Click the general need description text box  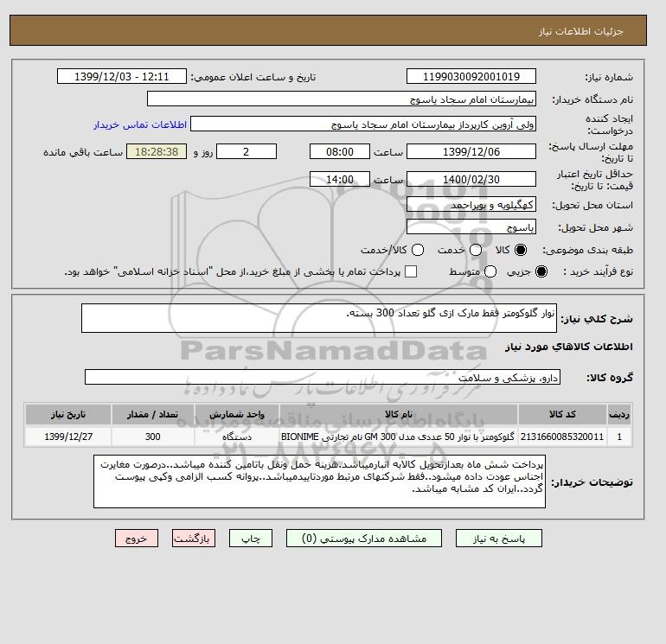[319, 318]
